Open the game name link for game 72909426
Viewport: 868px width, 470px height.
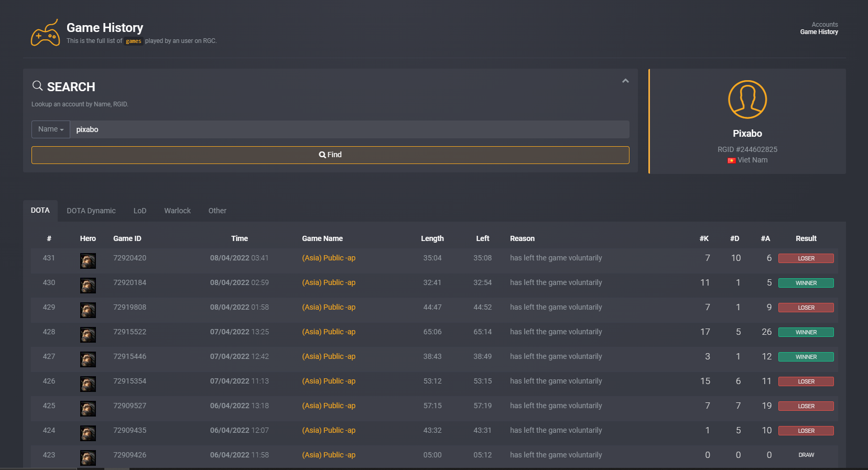click(329, 455)
